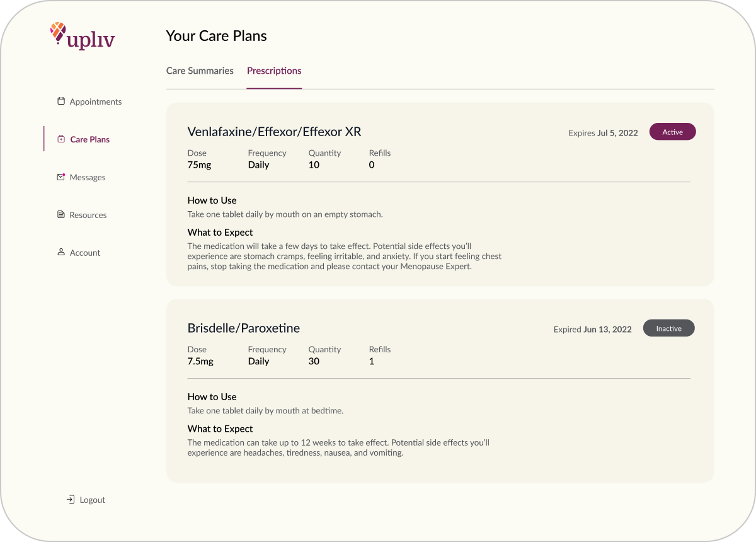
Task: Click the Care Plans sidebar label
Action: click(x=90, y=139)
